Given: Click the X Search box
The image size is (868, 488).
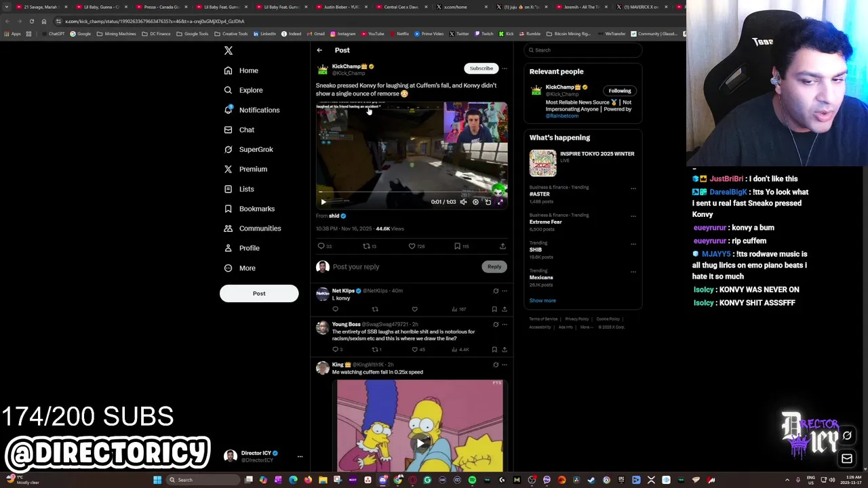Looking at the screenshot, I should click(x=583, y=50).
